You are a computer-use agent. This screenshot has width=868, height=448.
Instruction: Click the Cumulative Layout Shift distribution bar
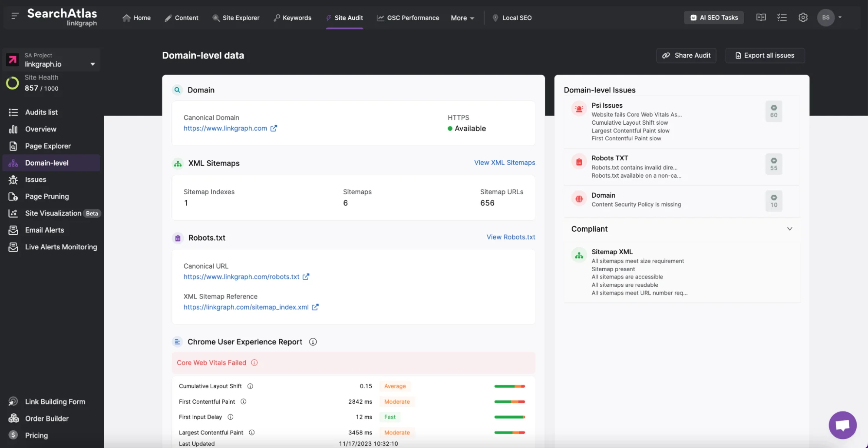point(510,386)
